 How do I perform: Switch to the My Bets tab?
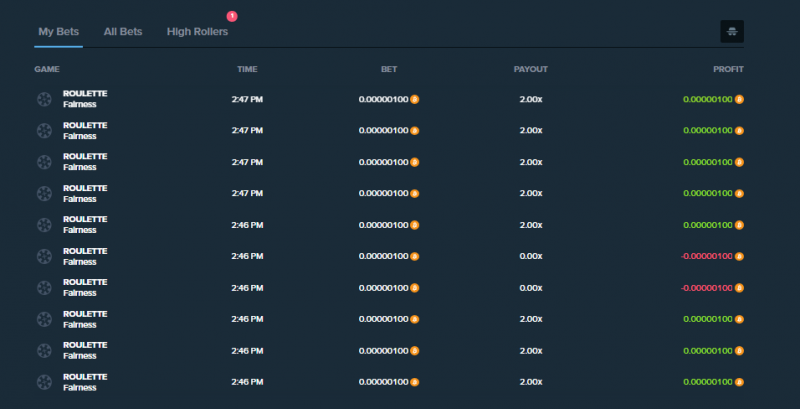[59, 32]
